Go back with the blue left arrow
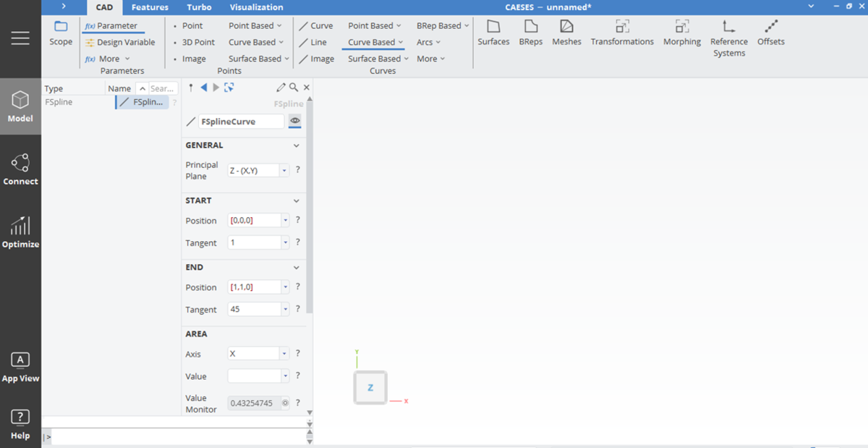Image resolution: width=868 pixels, height=448 pixels. pyautogui.click(x=204, y=87)
